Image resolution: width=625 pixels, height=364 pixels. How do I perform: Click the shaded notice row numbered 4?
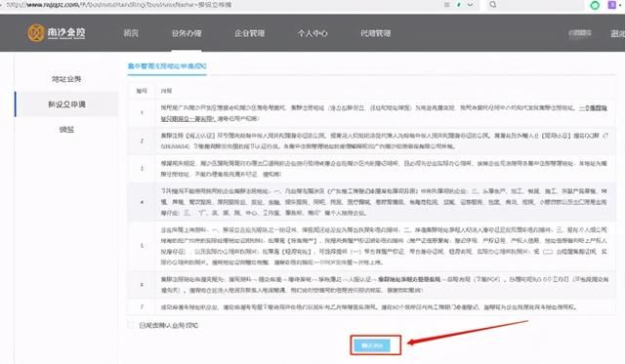[x=371, y=202]
